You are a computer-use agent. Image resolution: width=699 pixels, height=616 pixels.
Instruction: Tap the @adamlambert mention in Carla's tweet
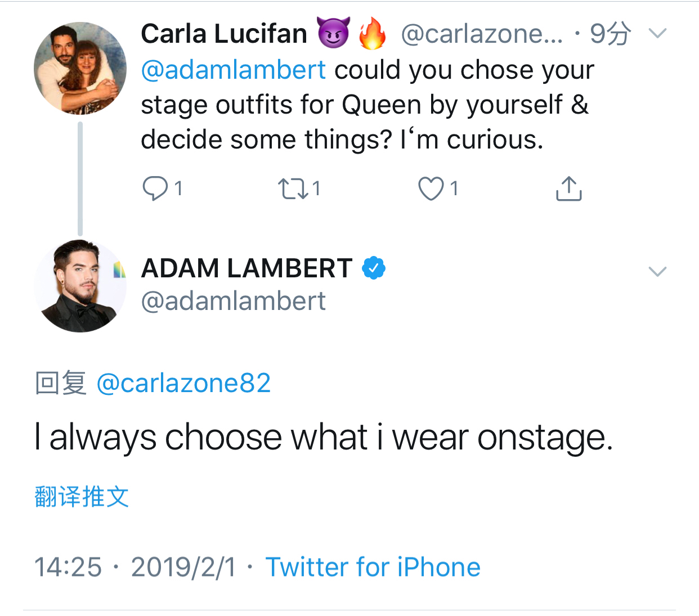[233, 70]
